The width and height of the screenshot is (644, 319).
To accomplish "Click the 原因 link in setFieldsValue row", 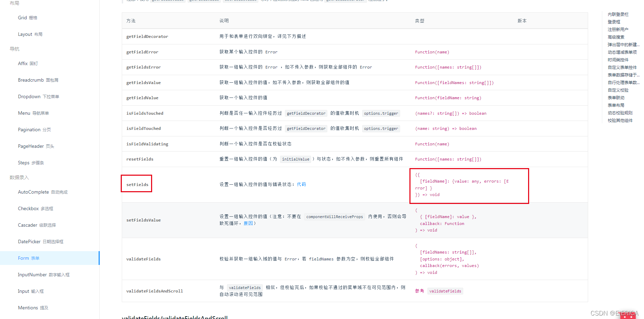I will (x=248, y=223).
